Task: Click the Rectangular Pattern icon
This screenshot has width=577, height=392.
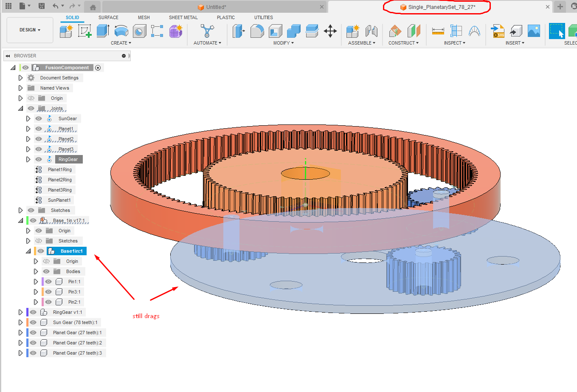Action: click(x=157, y=31)
